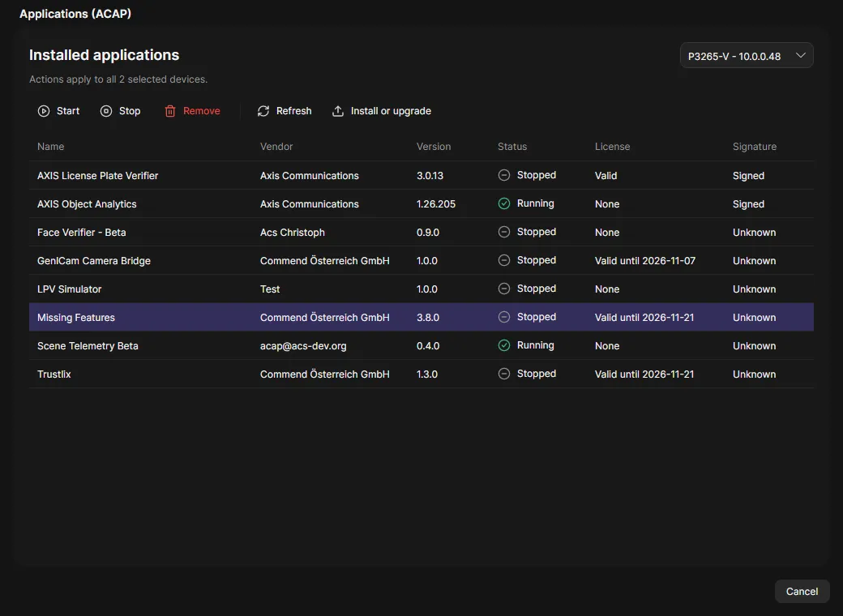
Task: Click the Start play icon
Action: [44, 111]
